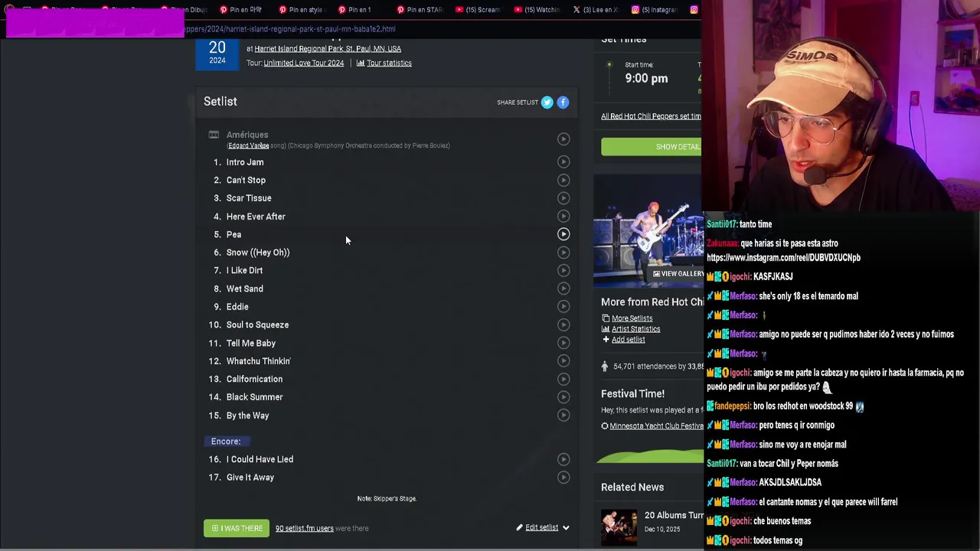Click the browser address bar URL
This screenshot has height=551, width=980.
pos(289,29)
